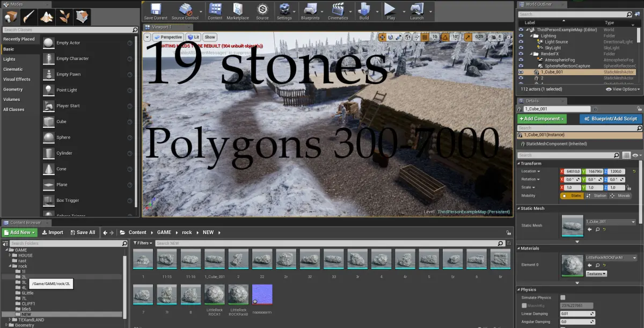Image resolution: width=644 pixels, height=328 pixels.
Task: Open Settings toolbar icon
Action: (284, 11)
